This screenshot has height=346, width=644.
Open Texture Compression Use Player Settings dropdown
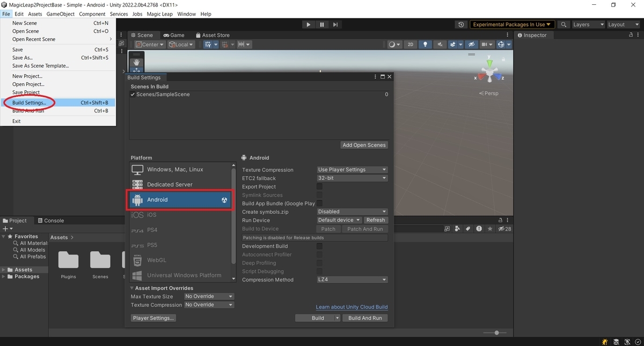(x=352, y=170)
